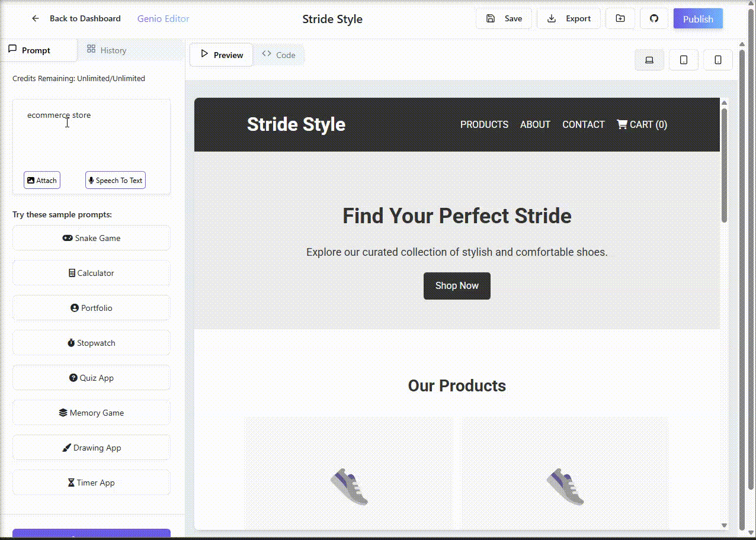Click the GitHub icon button

[654, 18]
